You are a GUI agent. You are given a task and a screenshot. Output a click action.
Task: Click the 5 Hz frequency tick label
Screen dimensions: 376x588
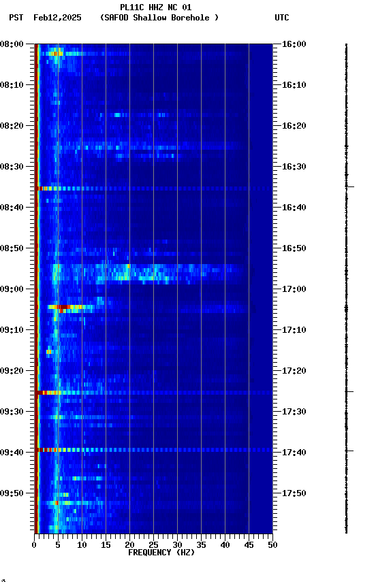pyautogui.click(x=58, y=545)
